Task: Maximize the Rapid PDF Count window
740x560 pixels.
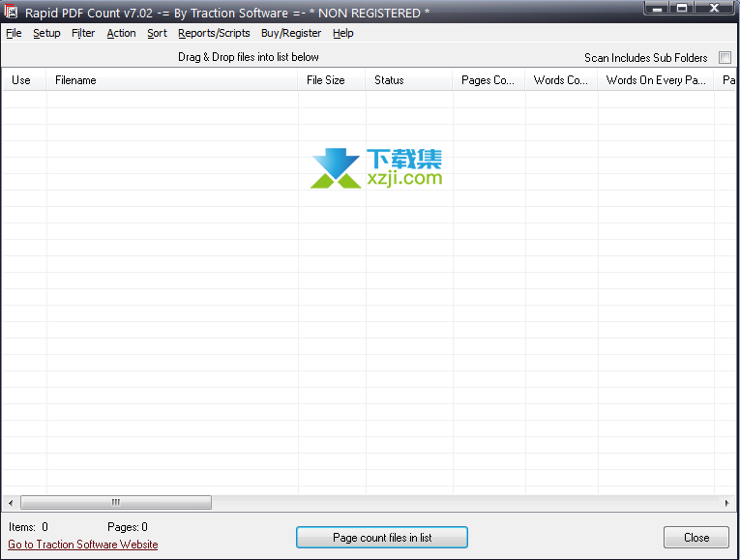Action: pos(682,8)
